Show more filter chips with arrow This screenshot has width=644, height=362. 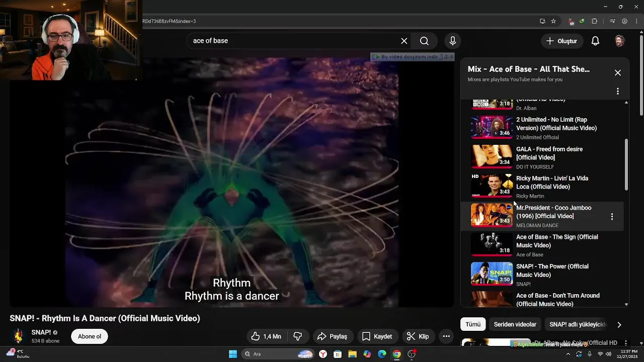619,325
